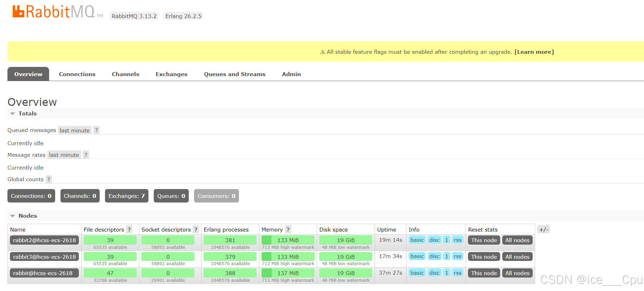This screenshot has height=291, width=644.
Task: Open the Queues and Streams tab
Action: (235, 74)
